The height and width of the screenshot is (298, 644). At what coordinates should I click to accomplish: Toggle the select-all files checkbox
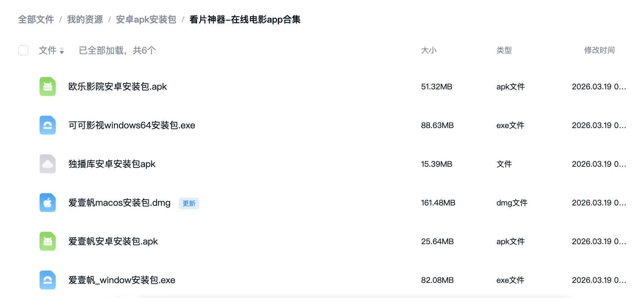click(23, 50)
